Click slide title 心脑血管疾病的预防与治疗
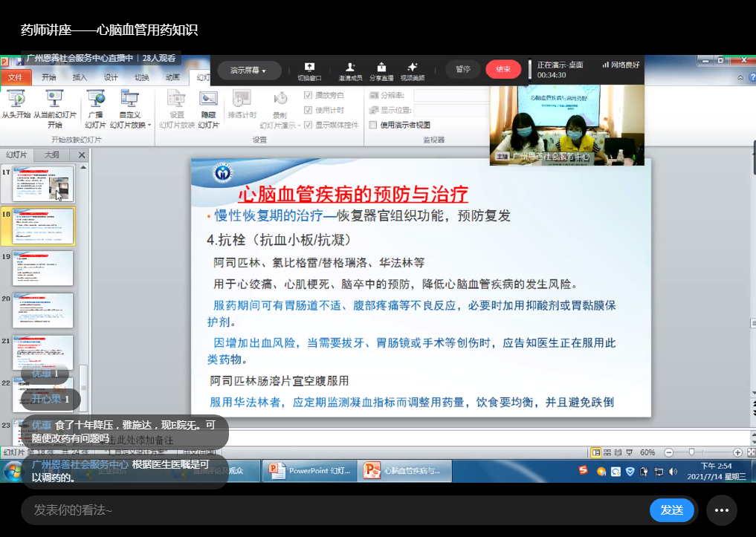 click(x=353, y=195)
